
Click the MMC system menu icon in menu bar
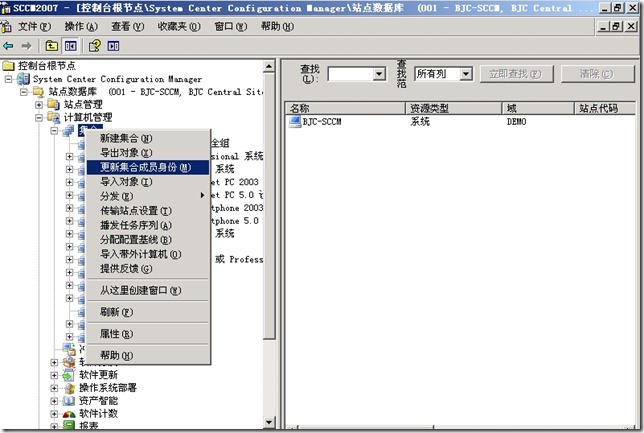pos(6,27)
